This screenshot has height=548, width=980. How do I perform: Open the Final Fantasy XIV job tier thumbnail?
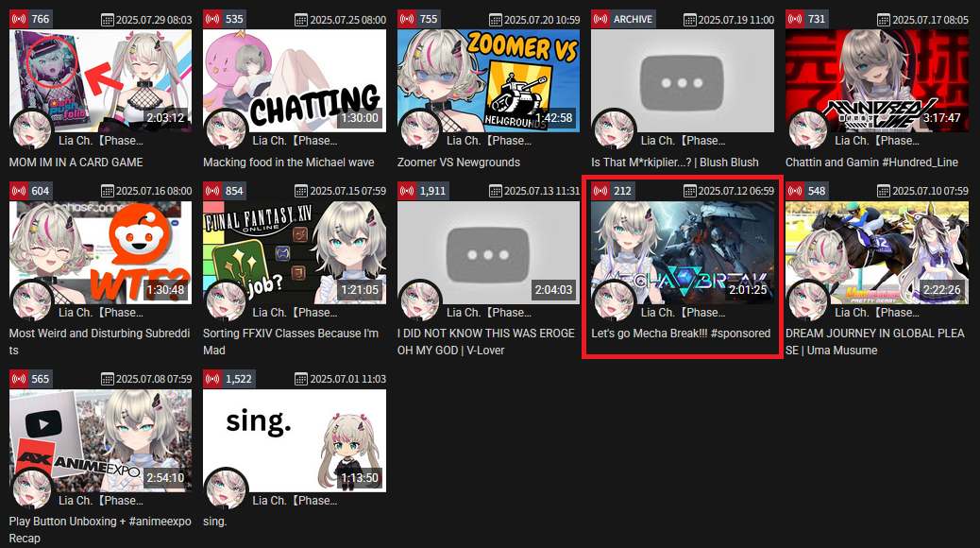[295, 252]
